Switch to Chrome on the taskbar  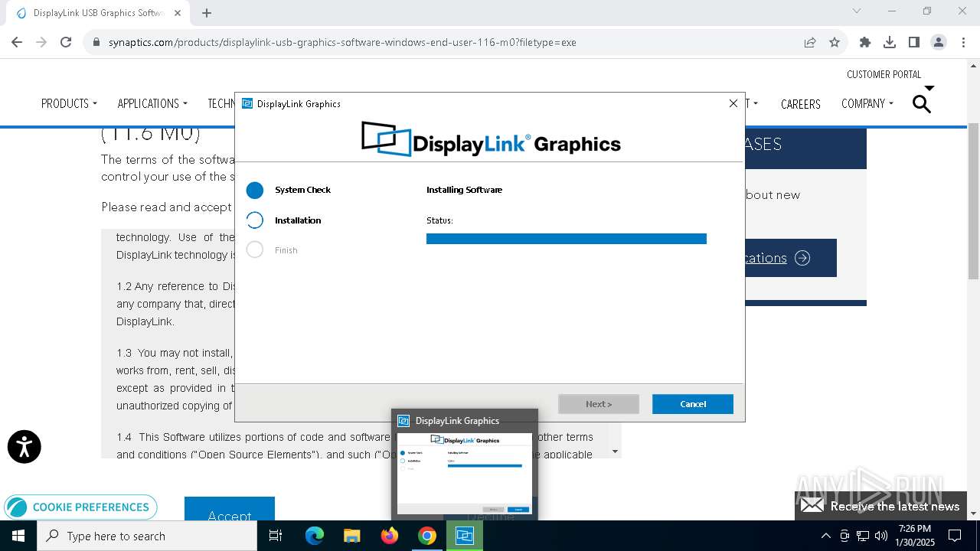(427, 536)
